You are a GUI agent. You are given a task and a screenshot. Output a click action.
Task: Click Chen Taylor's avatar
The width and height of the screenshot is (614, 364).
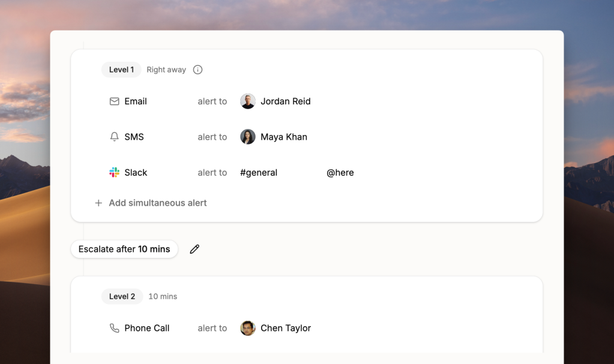[248, 328]
